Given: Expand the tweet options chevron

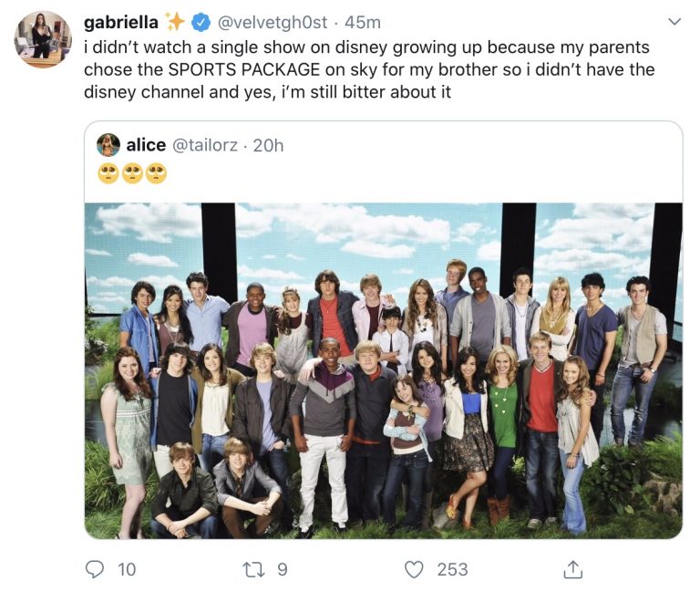Looking at the screenshot, I should (x=674, y=22).
